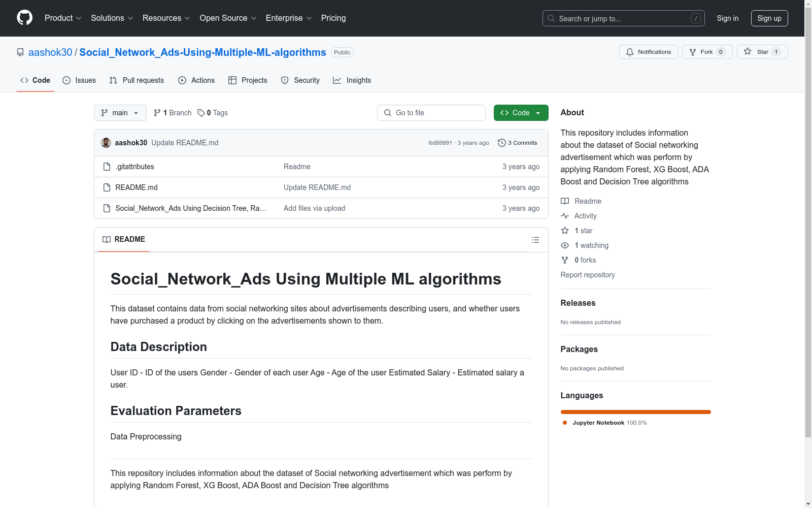The image size is (812, 508).
Task: Expand the Product menu
Action: click(x=63, y=18)
